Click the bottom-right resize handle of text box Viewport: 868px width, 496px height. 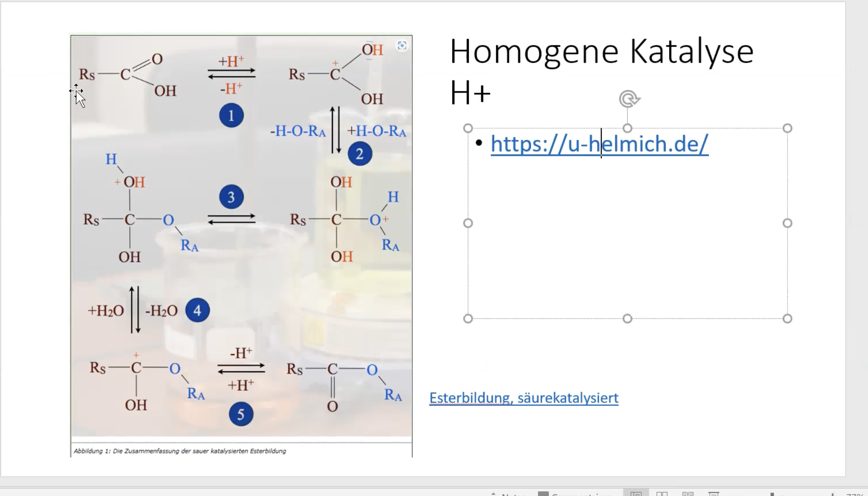[787, 319]
